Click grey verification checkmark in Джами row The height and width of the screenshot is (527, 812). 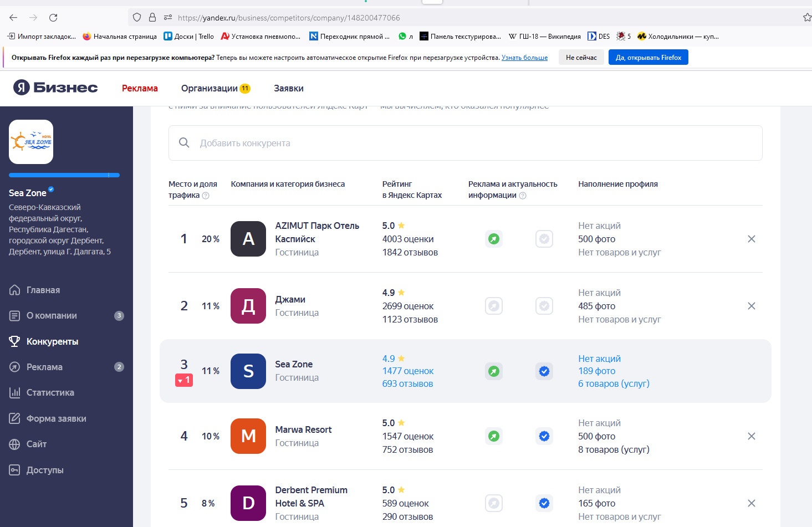[544, 306]
